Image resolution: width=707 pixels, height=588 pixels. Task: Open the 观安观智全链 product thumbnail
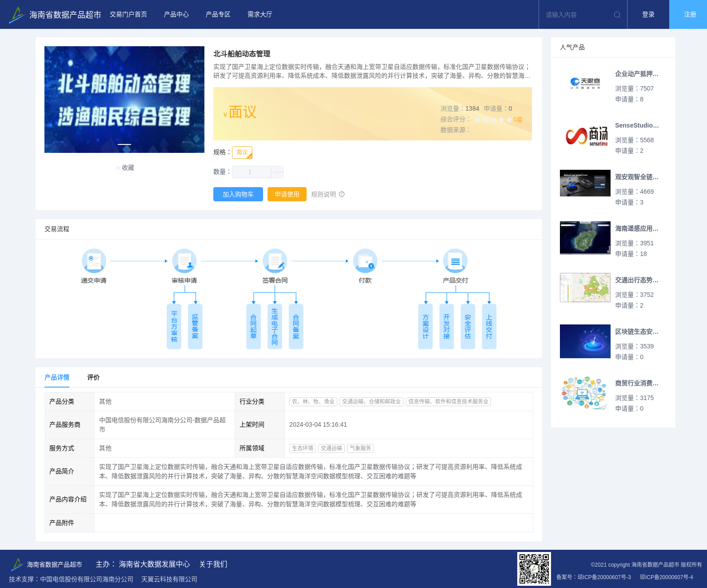click(585, 183)
